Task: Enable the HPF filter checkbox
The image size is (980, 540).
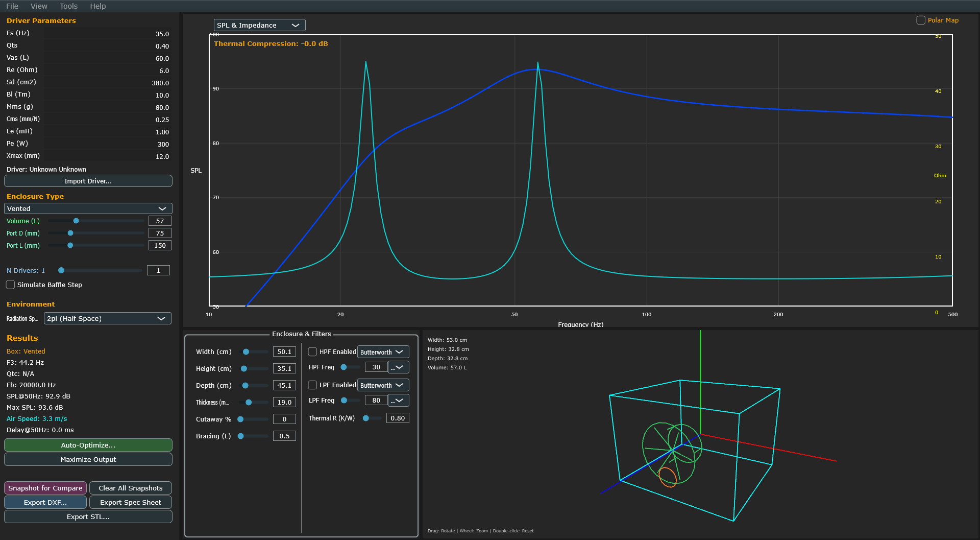Action: (313, 352)
